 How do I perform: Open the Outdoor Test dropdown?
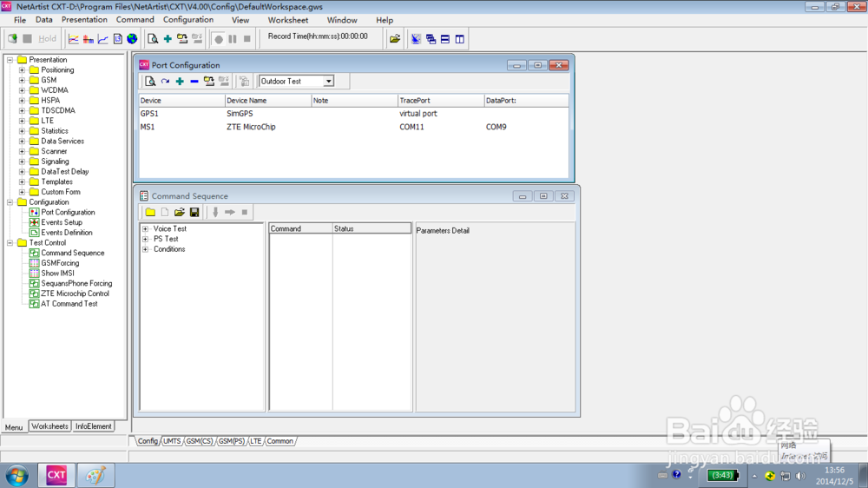click(x=328, y=82)
